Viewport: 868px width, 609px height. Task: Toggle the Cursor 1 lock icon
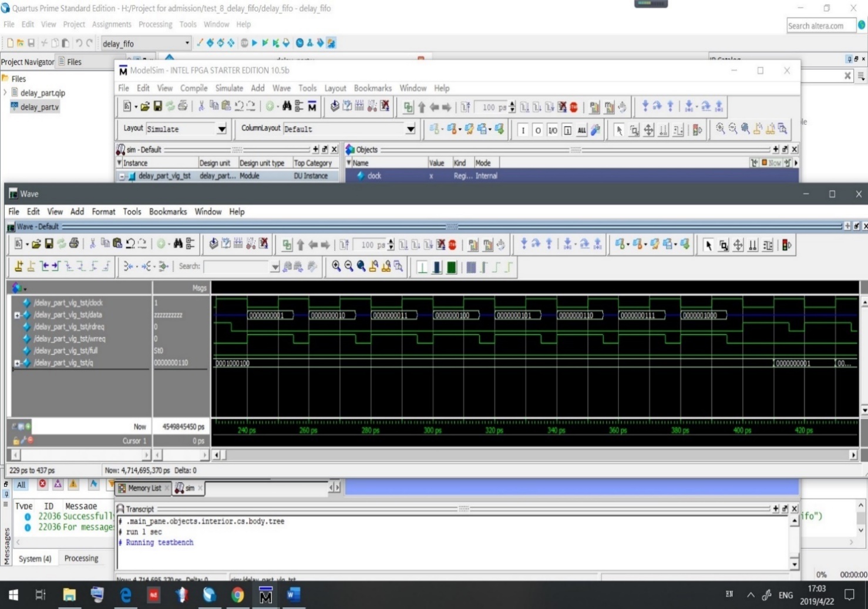pyautogui.click(x=16, y=440)
